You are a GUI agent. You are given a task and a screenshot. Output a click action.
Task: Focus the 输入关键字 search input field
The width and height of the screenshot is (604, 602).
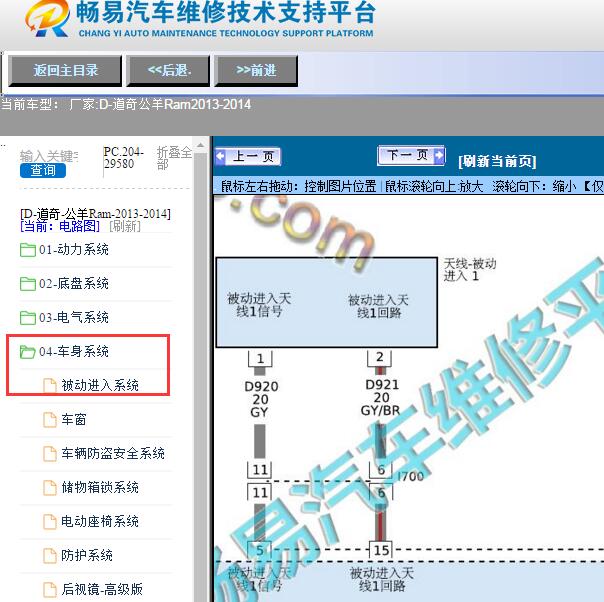(49, 156)
